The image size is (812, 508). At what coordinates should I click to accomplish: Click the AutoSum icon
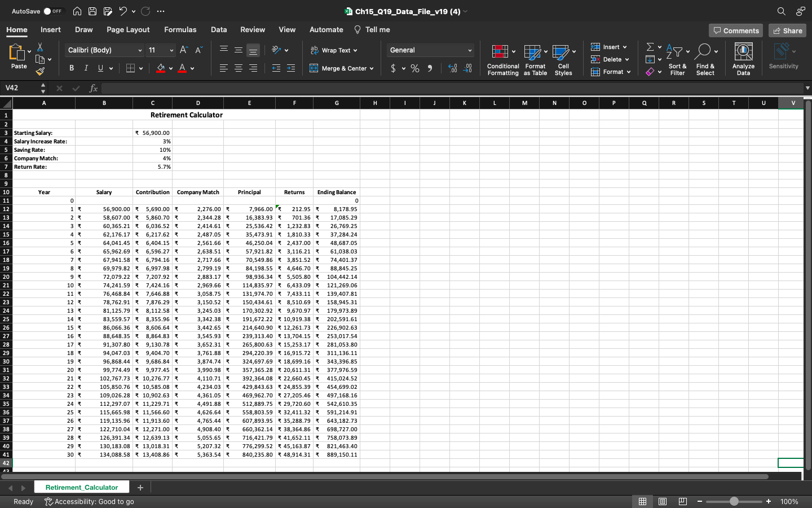[650, 47]
